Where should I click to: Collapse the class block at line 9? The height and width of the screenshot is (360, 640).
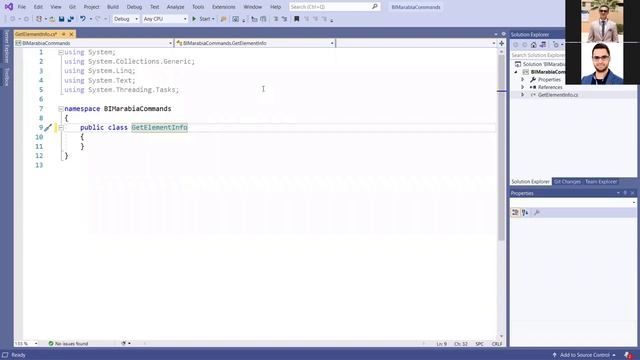(x=61, y=128)
